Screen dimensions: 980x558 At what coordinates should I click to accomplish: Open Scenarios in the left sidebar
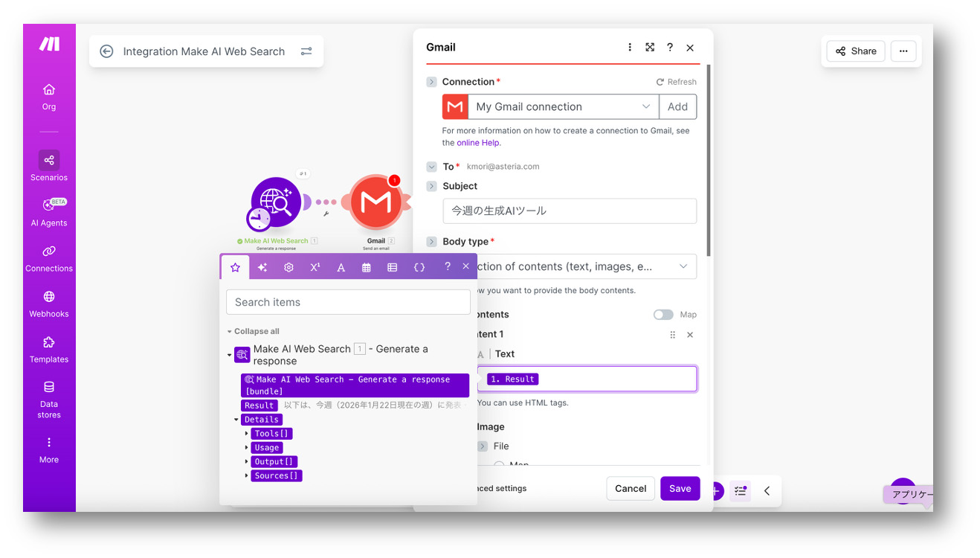tap(49, 166)
